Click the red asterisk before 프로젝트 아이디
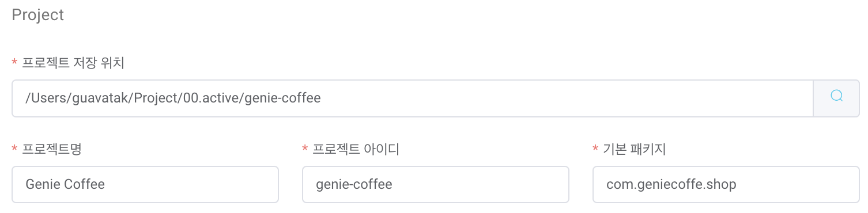Image resolution: width=868 pixels, height=213 pixels. 305,149
